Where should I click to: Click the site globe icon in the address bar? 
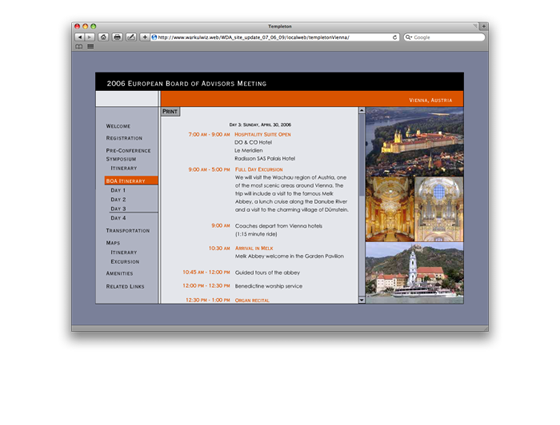(154, 37)
